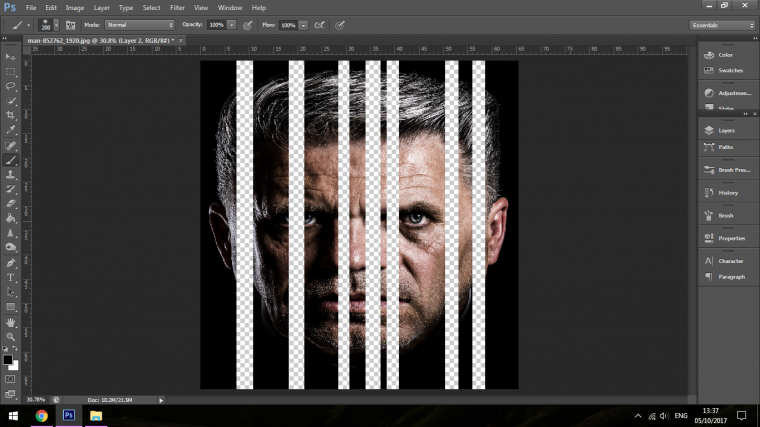Screen dimensions: 760x427
Task: Close the man-852762_1920.jpg document tab
Action: click(181, 41)
